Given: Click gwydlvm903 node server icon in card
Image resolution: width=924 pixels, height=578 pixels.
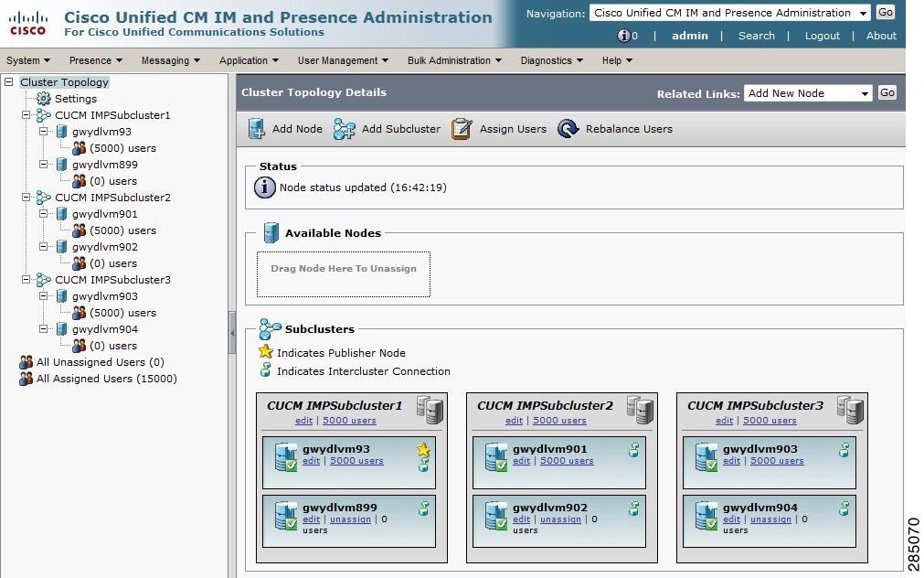Looking at the screenshot, I should pyautogui.click(x=706, y=457).
